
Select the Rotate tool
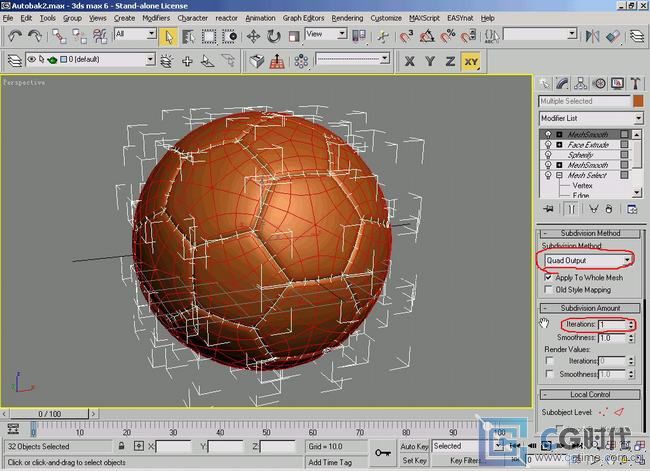[x=274, y=36]
